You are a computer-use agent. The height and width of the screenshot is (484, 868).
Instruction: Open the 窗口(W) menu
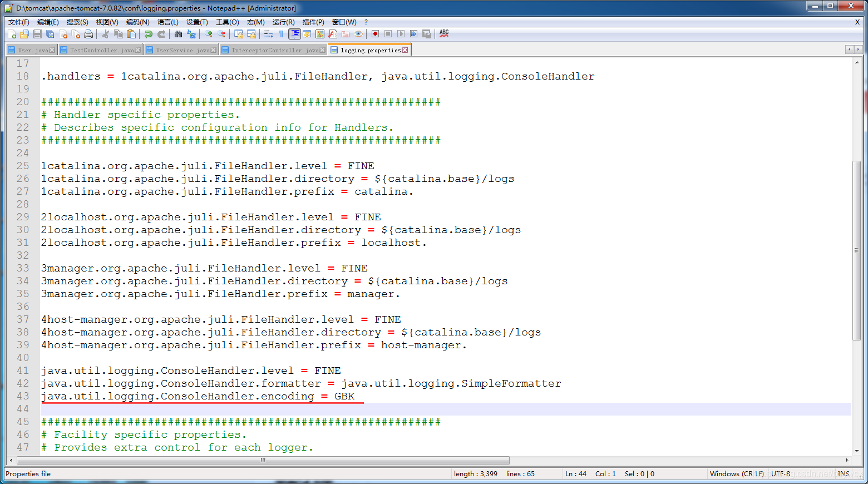[x=344, y=22]
